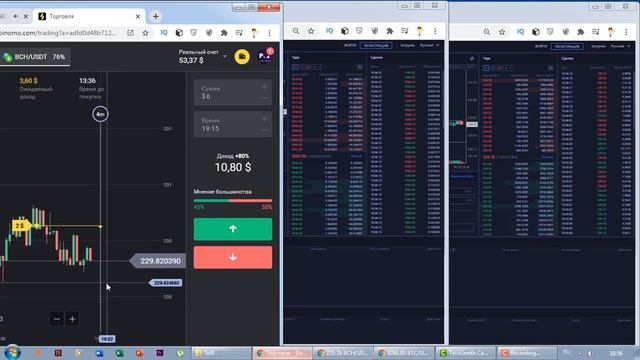The height and width of the screenshot is (360, 640).
Task: Click the share page icon in Binomo address bar
Action: pyautogui.click(x=130, y=33)
